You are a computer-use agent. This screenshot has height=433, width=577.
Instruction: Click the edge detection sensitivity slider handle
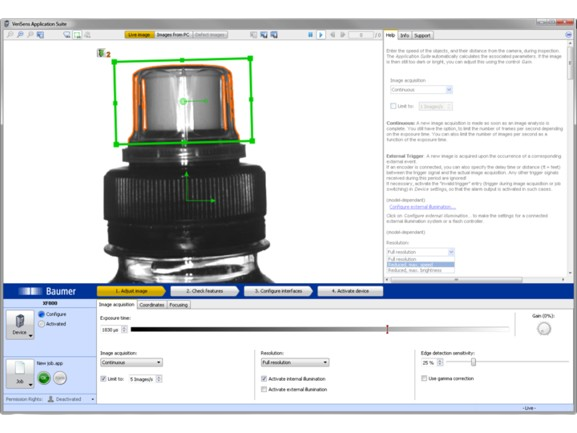click(473, 362)
